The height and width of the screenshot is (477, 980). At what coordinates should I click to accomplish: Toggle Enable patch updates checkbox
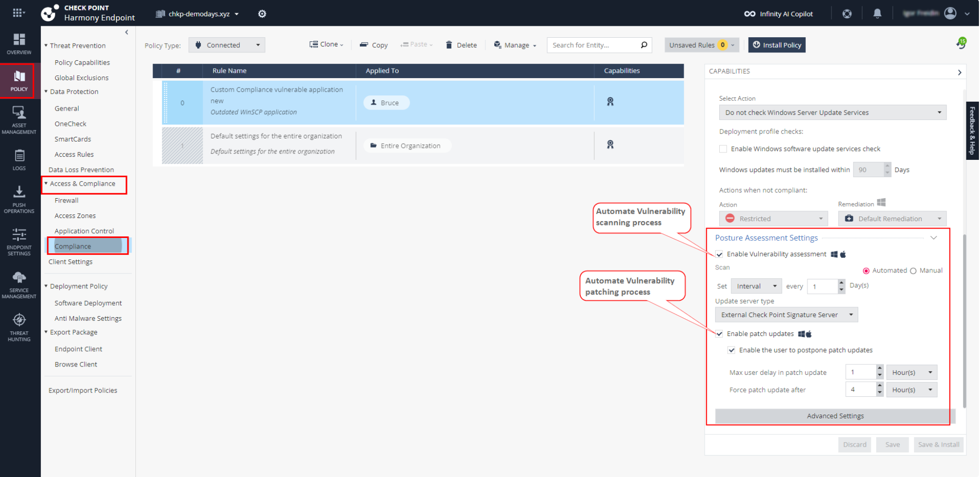[719, 334]
